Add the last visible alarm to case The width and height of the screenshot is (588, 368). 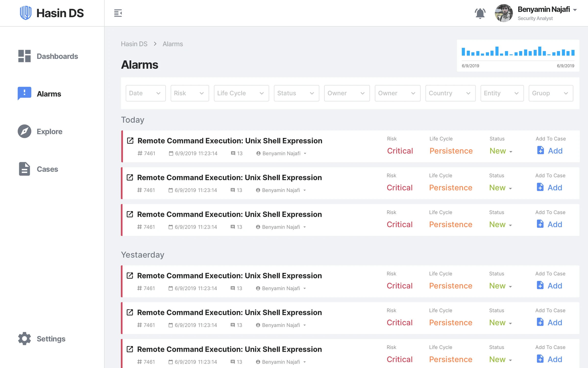point(549,359)
